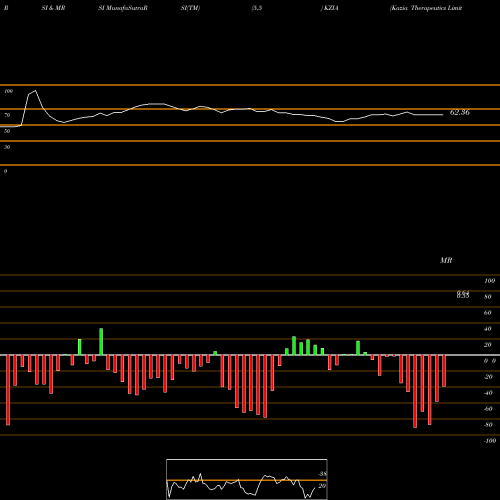This screenshot has height=500, width=500.
Task: Click the 30 level label on RSI axis
Action: (7, 147)
